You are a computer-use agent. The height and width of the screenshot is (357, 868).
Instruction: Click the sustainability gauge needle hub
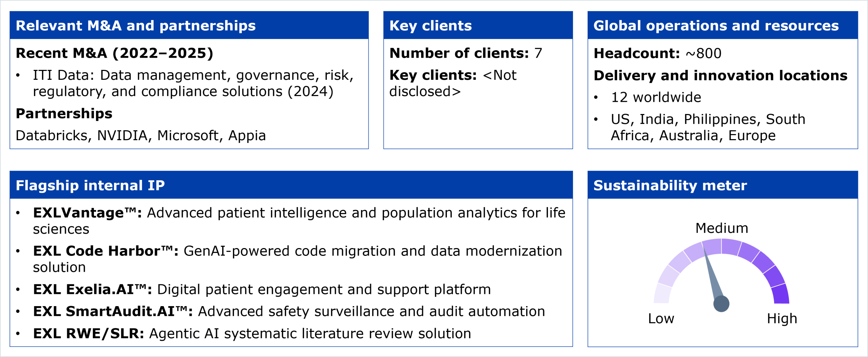721,303
